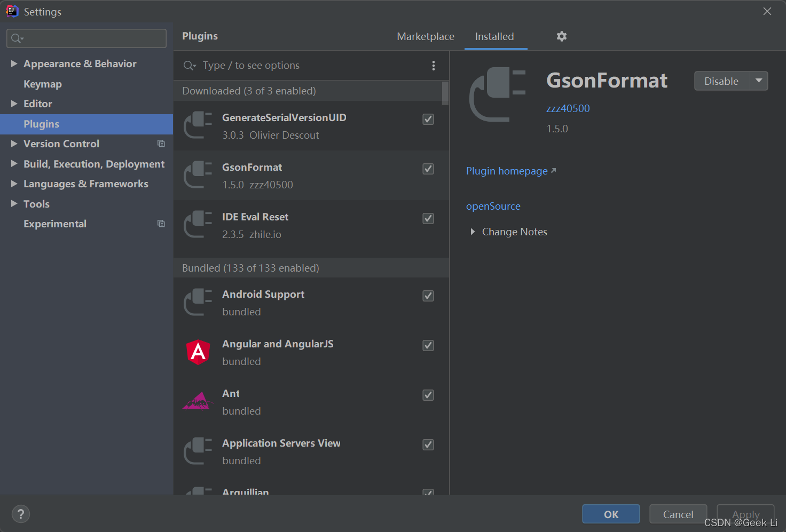786x532 pixels.
Task: Click the GsonFormat plugin list icon
Action: [x=198, y=175]
